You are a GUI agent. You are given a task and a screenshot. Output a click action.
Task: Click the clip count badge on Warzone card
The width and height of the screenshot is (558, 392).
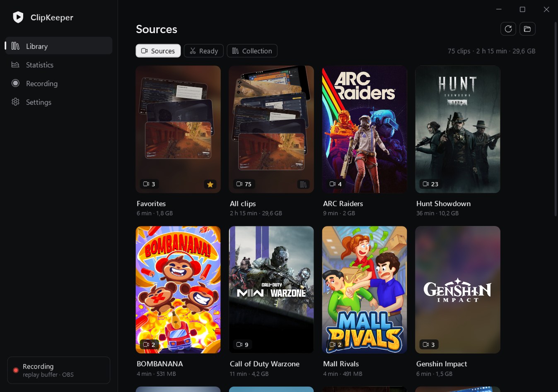coord(242,344)
